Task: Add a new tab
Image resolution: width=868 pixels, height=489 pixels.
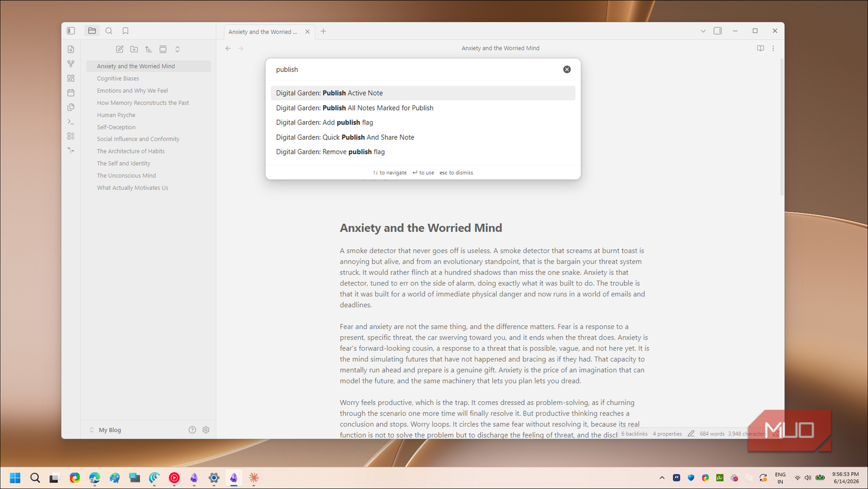Action: click(323, 31)
